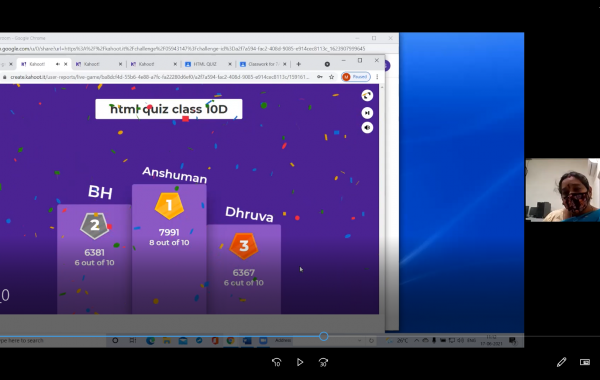Open a new browser tab
The height and width of the screenshot is (380, 600).
pos(298,64)
